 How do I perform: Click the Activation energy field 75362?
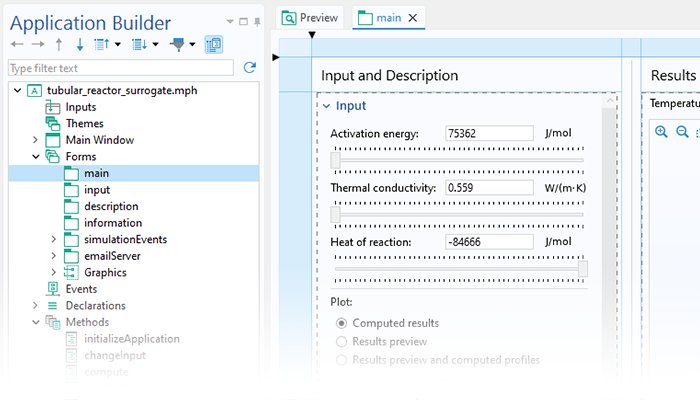pyautogui.click(x=489, y=133)
